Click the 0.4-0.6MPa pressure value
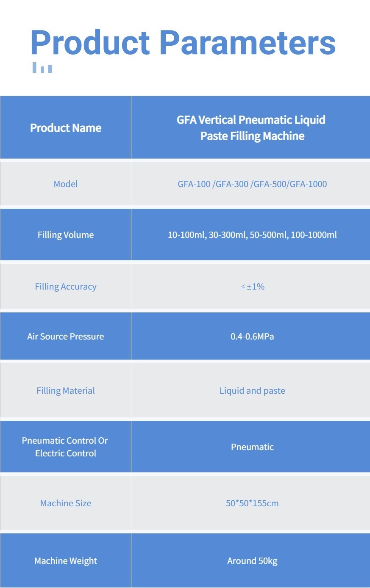The image size is (370, 588). point(252,337)
